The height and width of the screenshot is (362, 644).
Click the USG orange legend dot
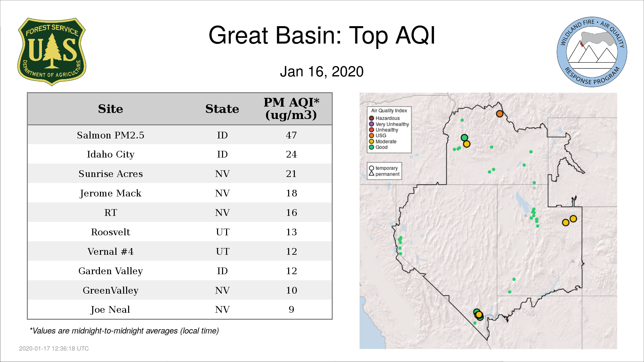click(371, 135)
